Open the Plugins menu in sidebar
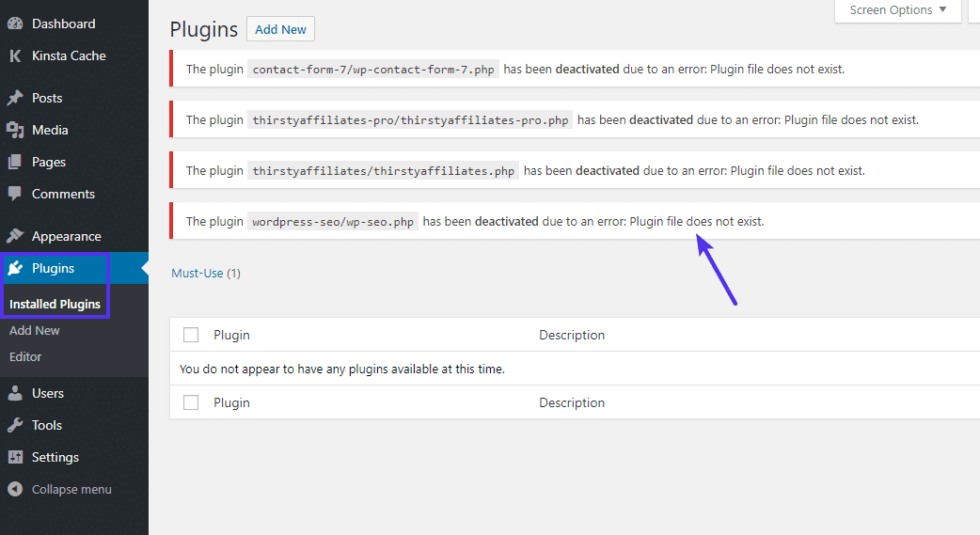Screen dimensions: 980x535 click(x=53, y=268)
